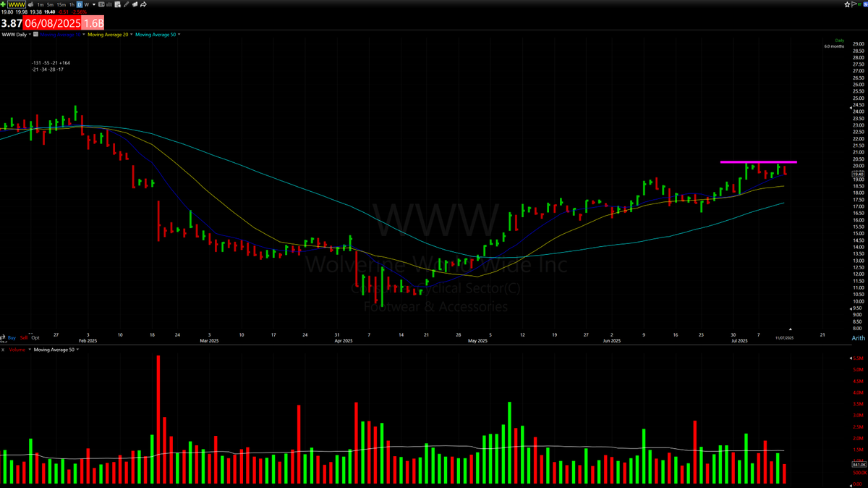Click the magenta resistance line
This screenshot has width=868, height=488.
[758, 161]
